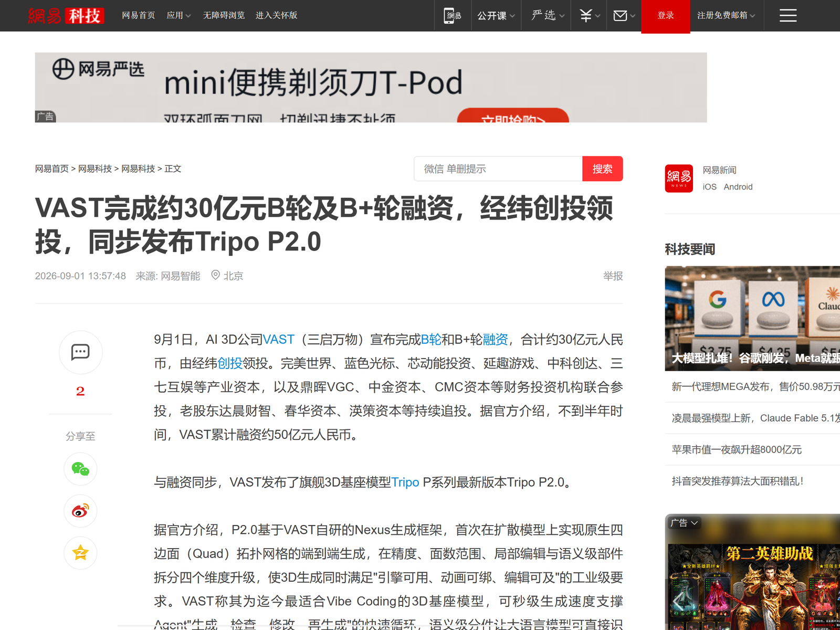Click the NetEase Tech logo
The width and height of the screenshot is (840, 630).
(66, 16)
